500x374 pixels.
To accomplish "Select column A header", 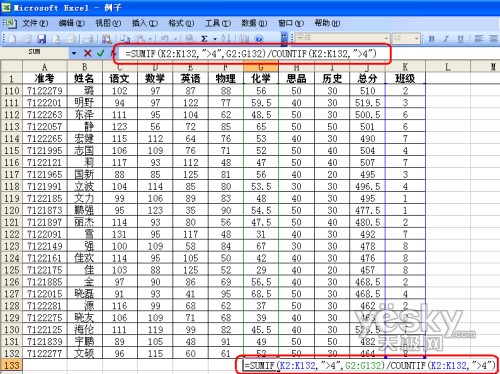I will point(45,67).
